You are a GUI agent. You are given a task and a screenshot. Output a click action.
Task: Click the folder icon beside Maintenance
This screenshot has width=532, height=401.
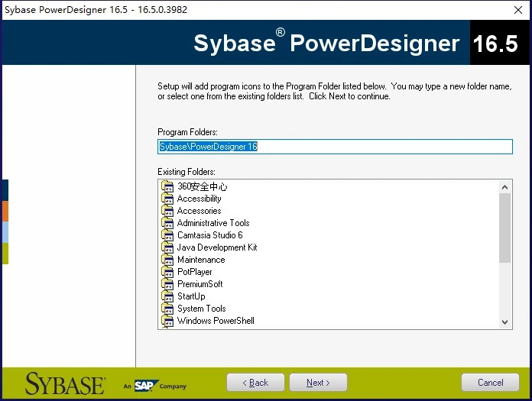tap(167, 259)
